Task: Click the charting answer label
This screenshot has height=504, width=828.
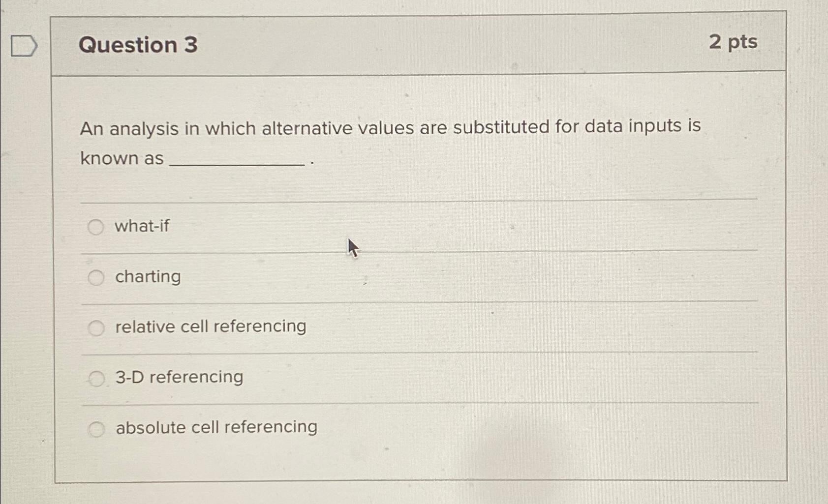Action: pos(147,277)
